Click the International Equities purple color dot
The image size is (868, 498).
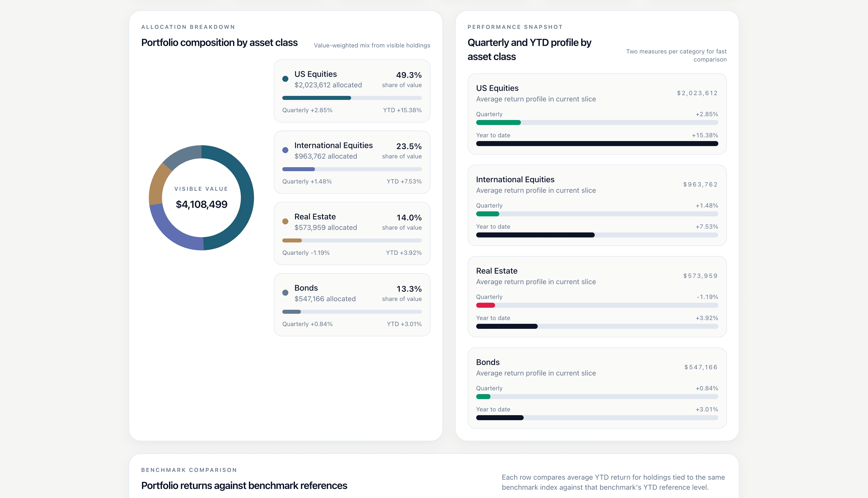(x=285, y=150)
